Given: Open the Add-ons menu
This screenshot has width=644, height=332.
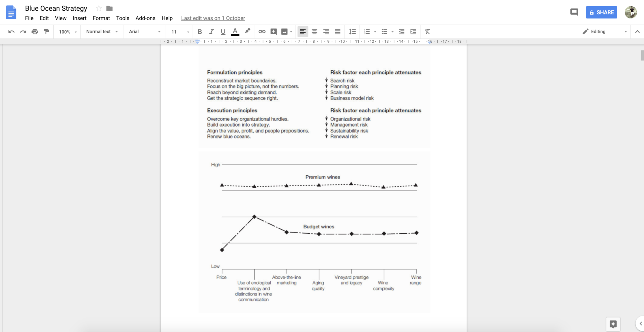Looking at the screenshot, I should click(145, 18).
